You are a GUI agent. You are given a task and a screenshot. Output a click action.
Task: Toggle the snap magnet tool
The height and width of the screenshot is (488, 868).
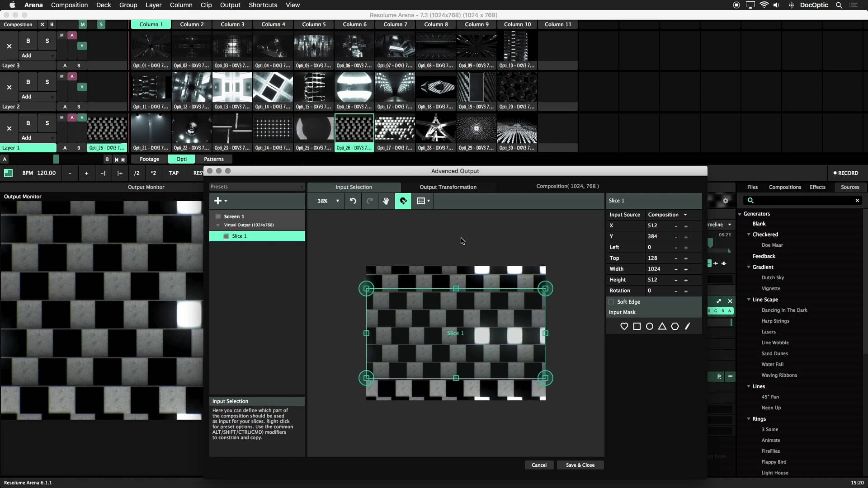tap(403, 201)
